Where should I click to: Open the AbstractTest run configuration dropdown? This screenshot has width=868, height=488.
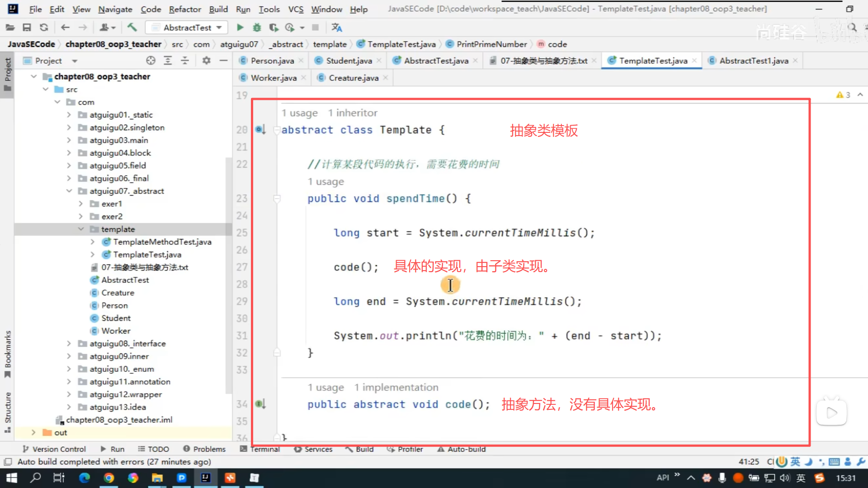(187, 28)
